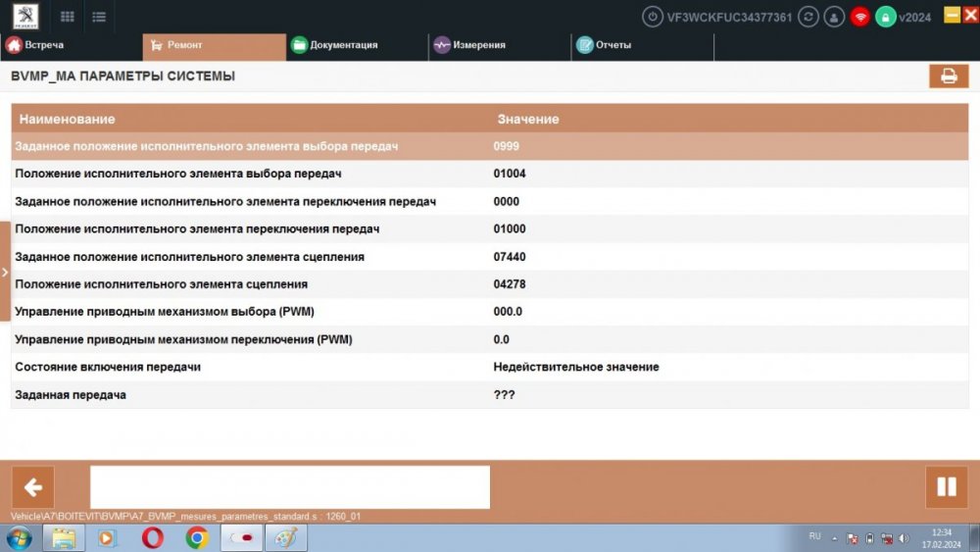
Task: Close the diagnostic application window
Action: [x=971, y=15]
